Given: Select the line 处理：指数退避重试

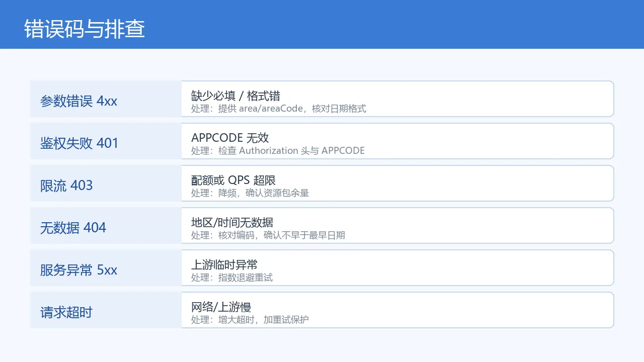Looking at the screenshot, I should (232, 278).
